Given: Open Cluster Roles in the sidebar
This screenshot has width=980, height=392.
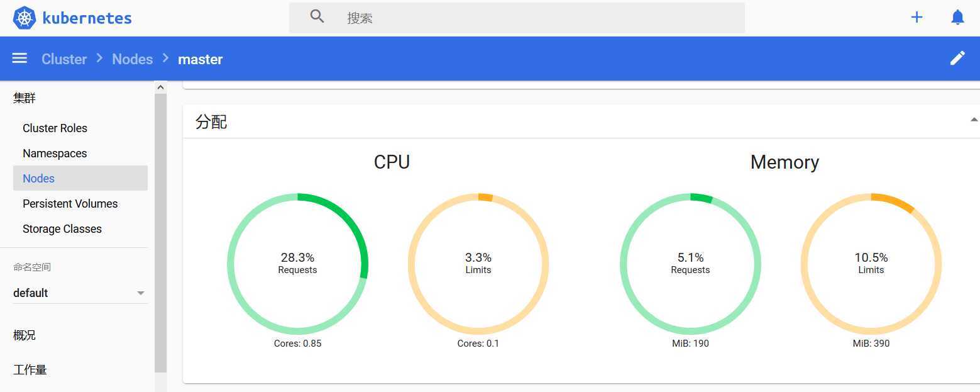Looking at the screenshot, I should [55, 128].
